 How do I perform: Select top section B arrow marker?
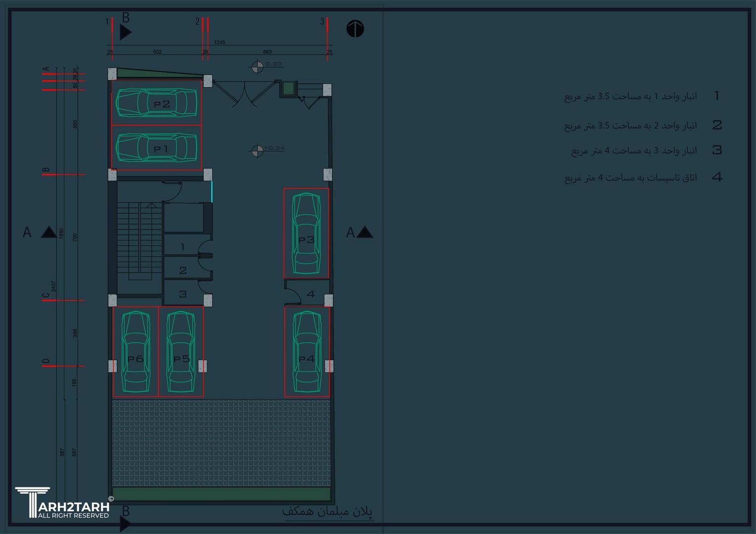coord(126,33)
